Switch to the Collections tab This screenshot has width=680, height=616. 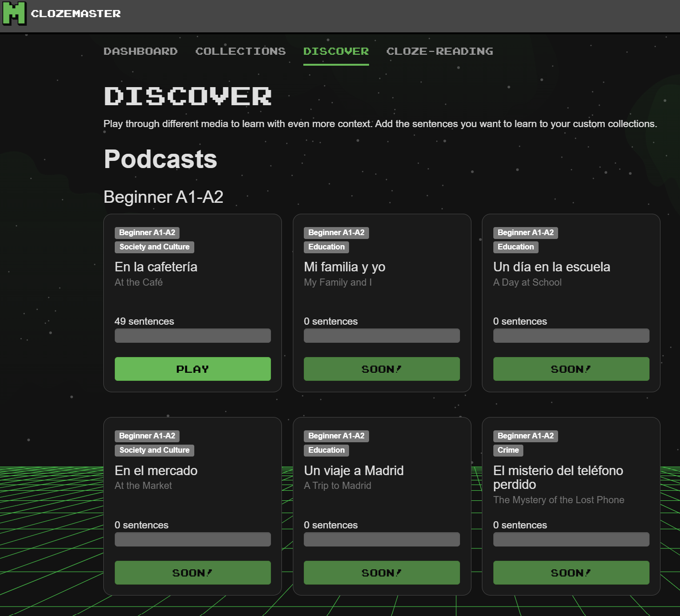pyautogui.click(x=240, y=51)
